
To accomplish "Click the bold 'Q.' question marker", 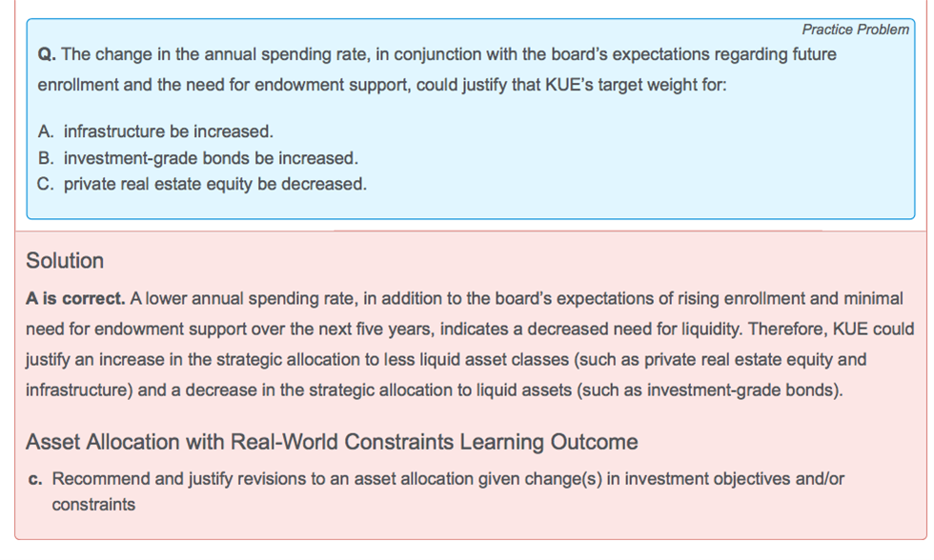I will (x=47, y=55).
